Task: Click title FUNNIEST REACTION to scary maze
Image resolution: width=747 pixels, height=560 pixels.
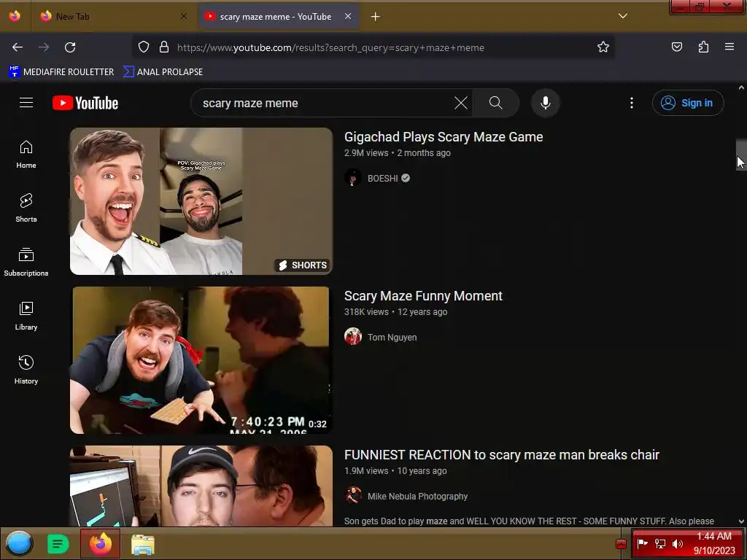Action: [502, 455]
